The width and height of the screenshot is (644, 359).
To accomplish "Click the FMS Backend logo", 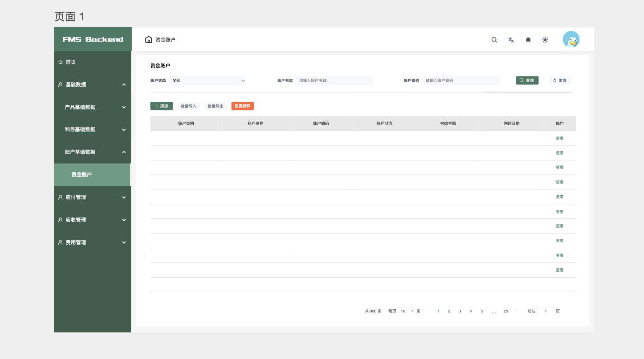I will 93,39.
